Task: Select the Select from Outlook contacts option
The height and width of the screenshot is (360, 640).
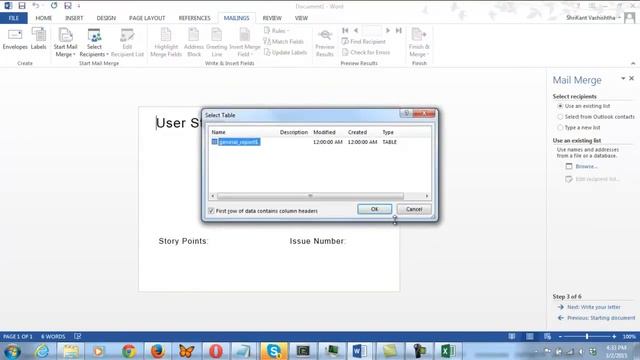Action: 560,117
